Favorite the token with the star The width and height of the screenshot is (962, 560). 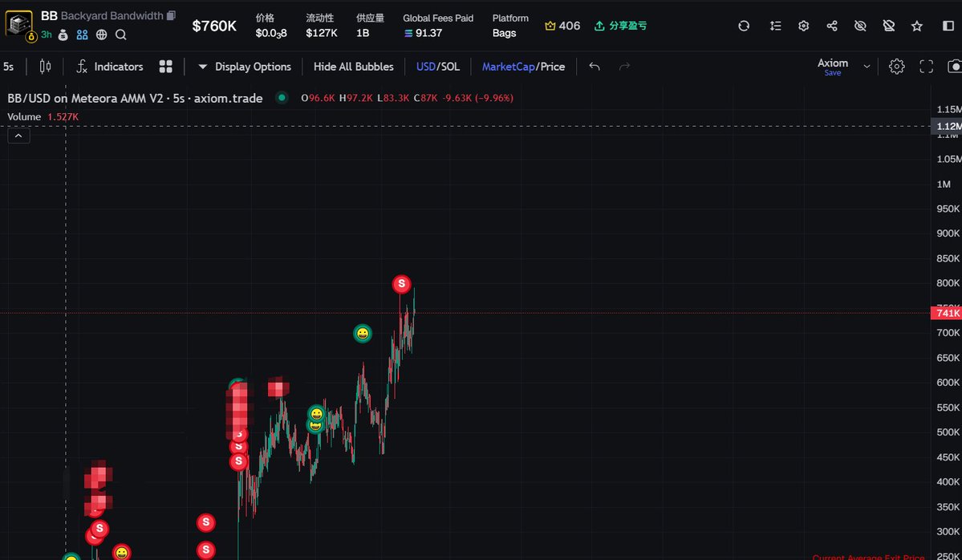[916, 26]
